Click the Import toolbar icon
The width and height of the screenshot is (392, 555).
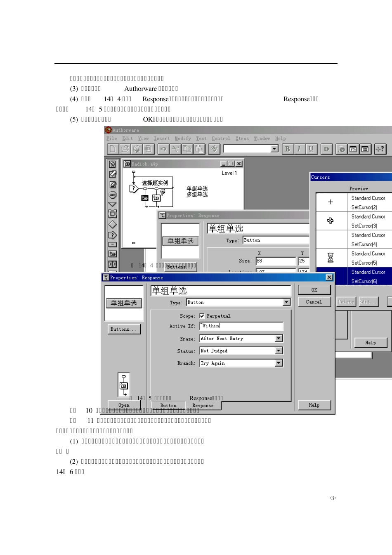tap(149, 149)
